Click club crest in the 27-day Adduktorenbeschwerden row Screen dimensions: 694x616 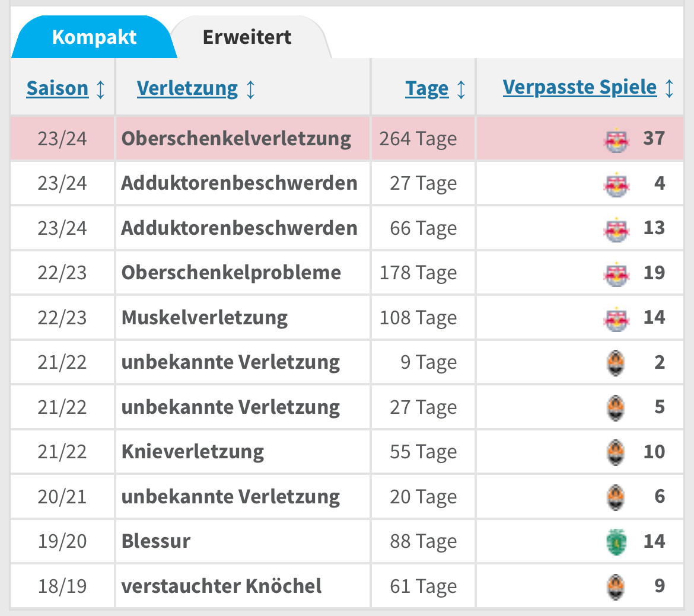(616, 184)
